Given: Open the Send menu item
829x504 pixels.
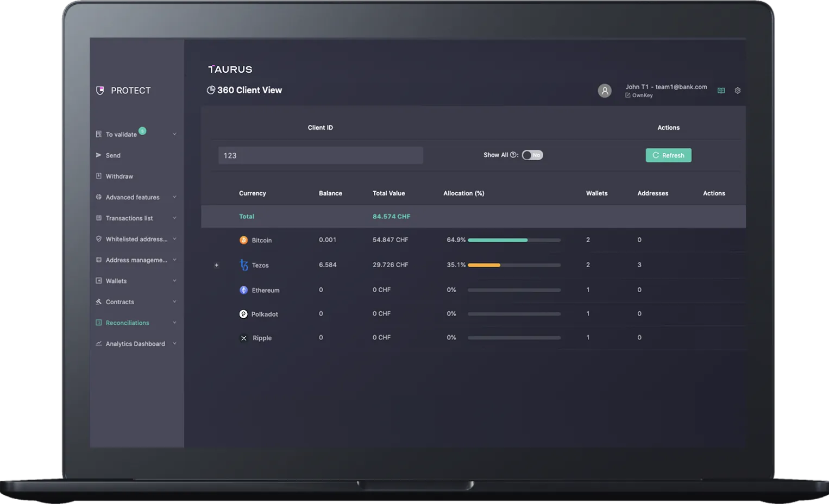Looking at the screenshot, I should coord(113,155).
